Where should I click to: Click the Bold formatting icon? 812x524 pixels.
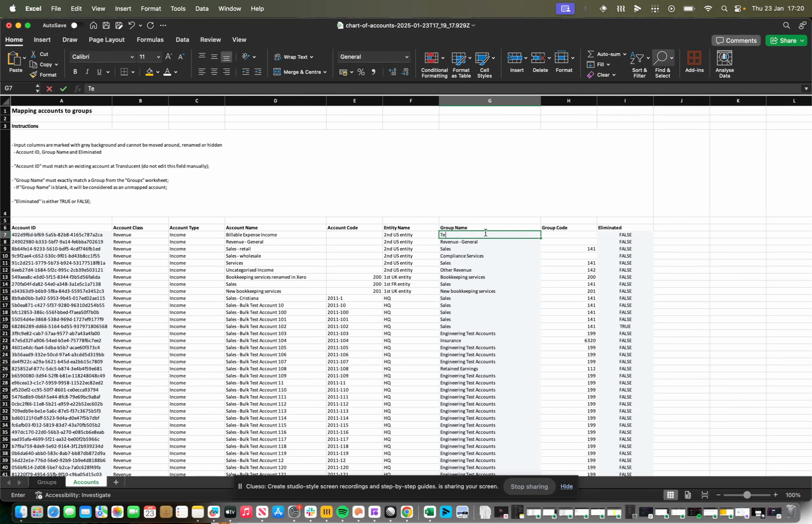pos(75,72)
